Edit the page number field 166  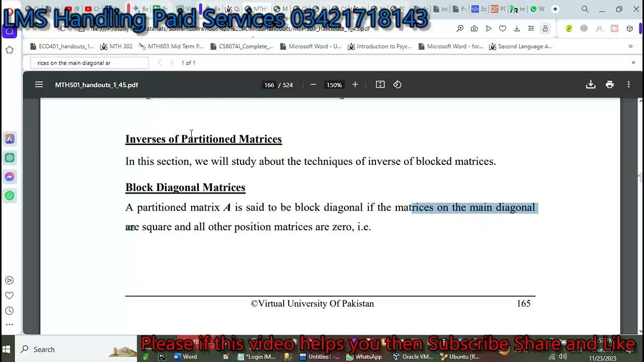[269, 85]
